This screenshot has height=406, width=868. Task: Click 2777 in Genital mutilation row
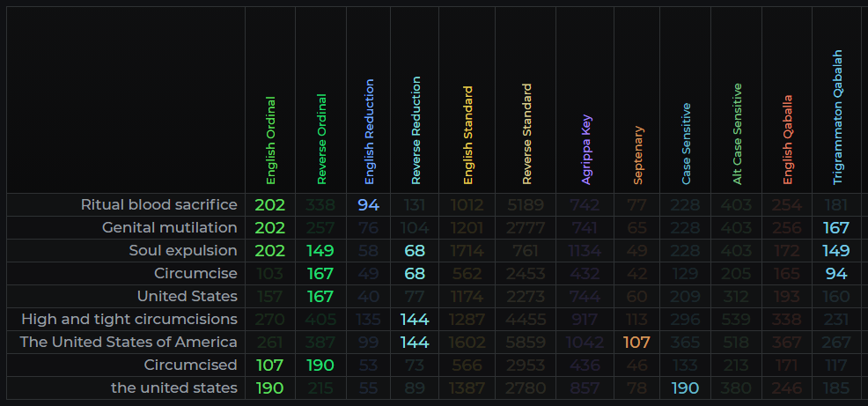click(x=526, y=227)
